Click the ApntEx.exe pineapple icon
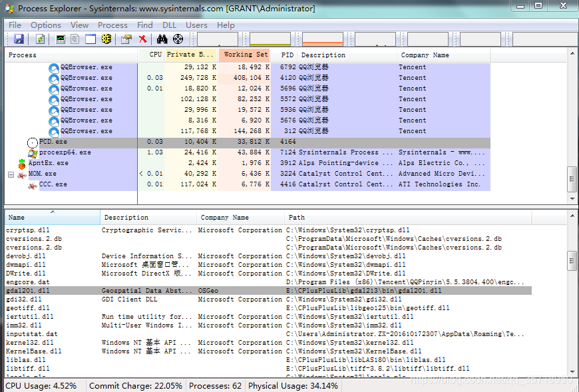The image size is (579, 392). [22, 164]
